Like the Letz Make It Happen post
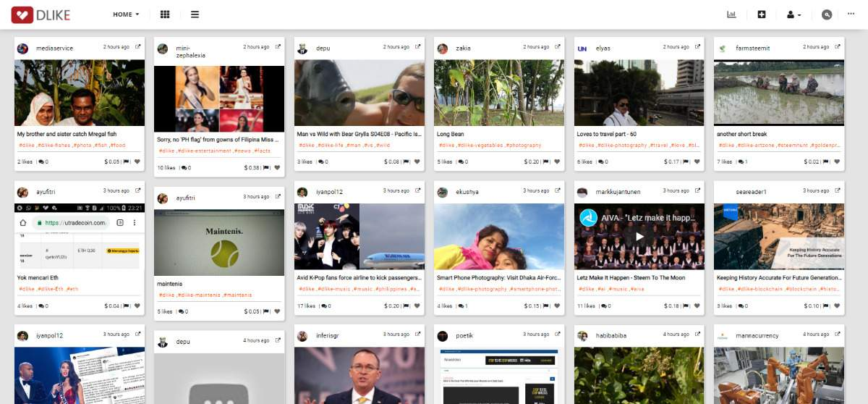Screen dimensions: 868x404 [x=697, y=306]
